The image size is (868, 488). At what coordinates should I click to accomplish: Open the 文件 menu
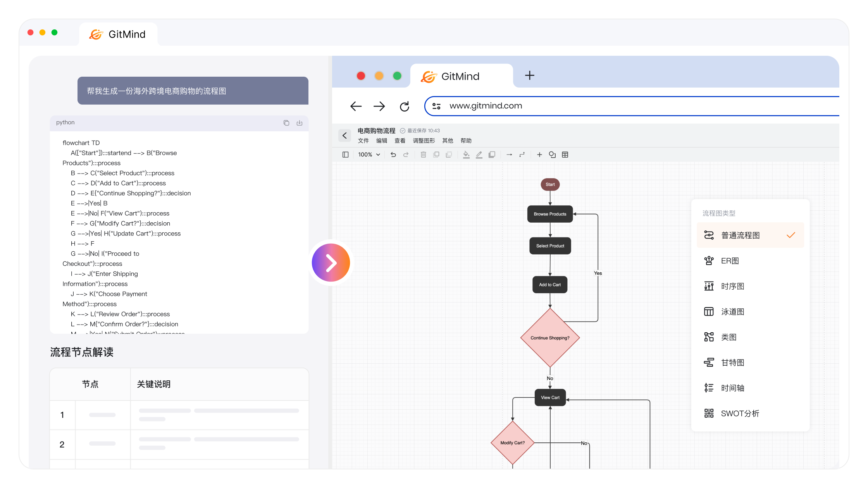point(363,141)
